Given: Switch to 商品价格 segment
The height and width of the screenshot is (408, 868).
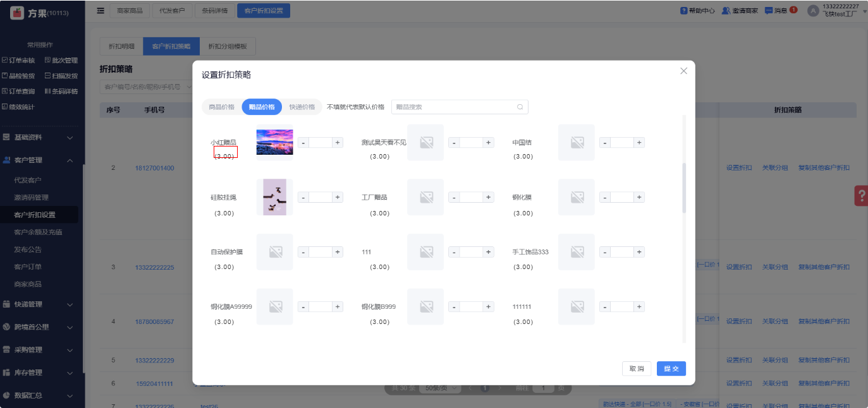Looking at the screenshot, I should tap(221, 107).
